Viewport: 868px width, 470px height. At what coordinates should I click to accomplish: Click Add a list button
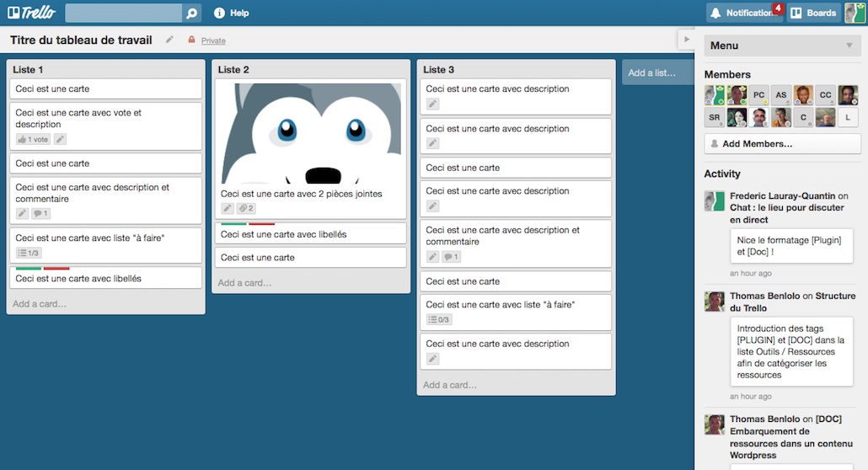(657, 72)
